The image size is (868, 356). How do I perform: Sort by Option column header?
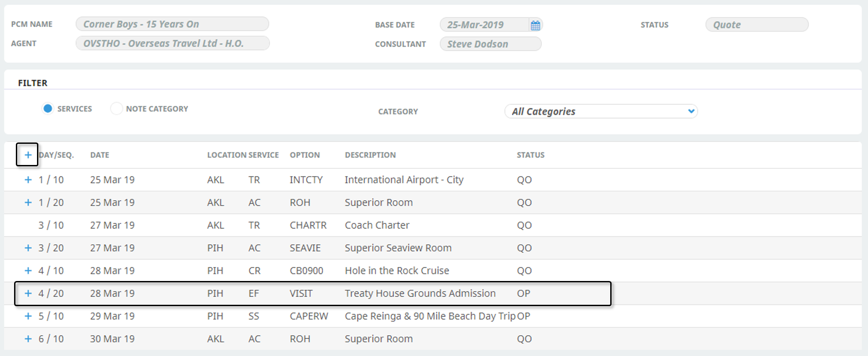pyautogui.click(x=305, y=155)
